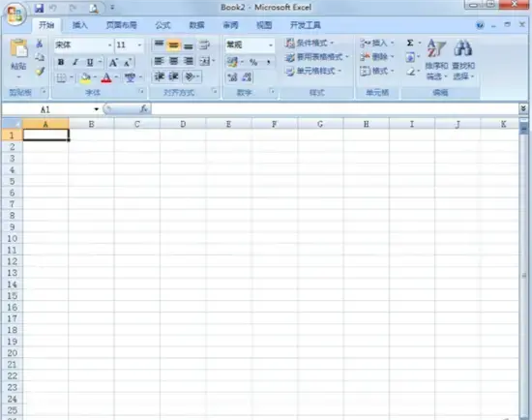
Task: Select the Format Painter brush
Action: click(x=40, y=71)
